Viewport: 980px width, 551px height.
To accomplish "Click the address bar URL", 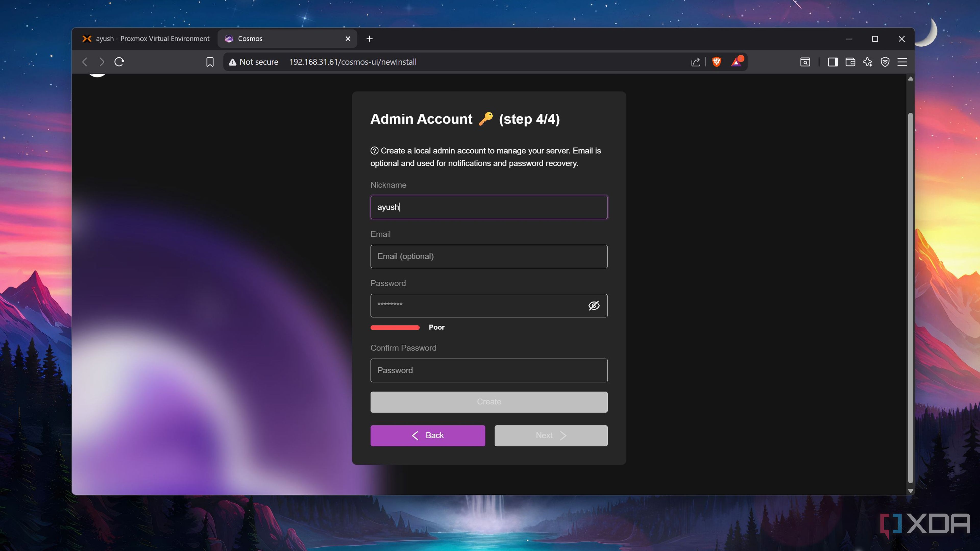I will click(x=353, y=62).
